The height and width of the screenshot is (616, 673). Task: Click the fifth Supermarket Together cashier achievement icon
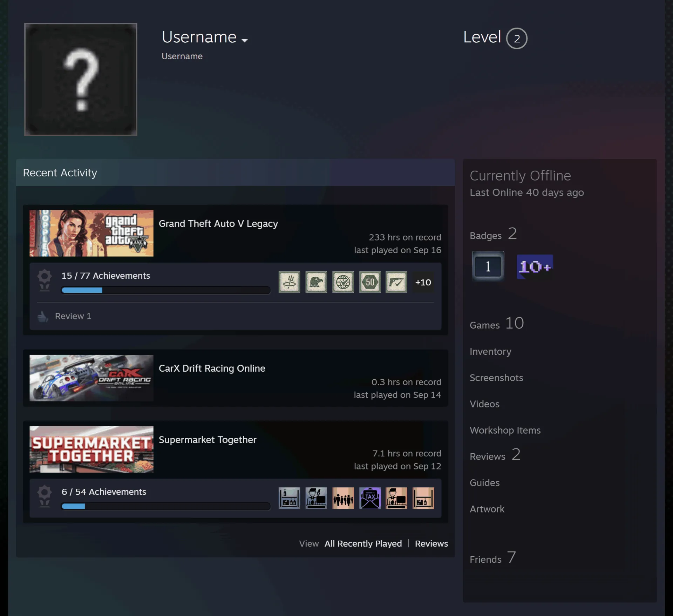pos(396,498)
